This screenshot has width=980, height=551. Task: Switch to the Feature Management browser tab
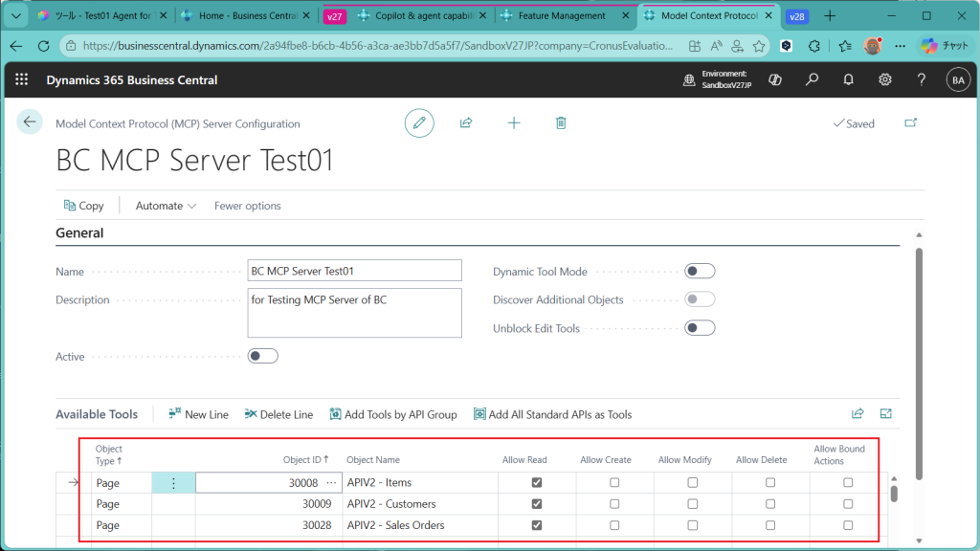coord(564,16)
